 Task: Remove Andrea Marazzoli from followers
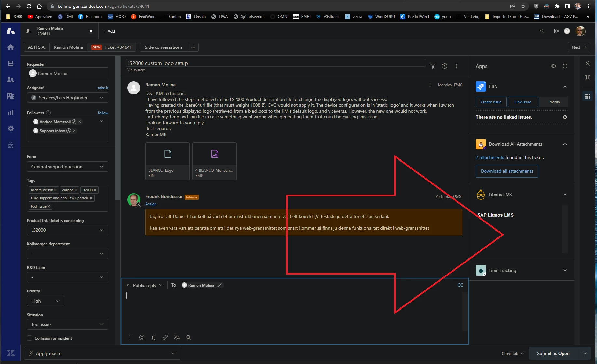[x=80, y=122]
